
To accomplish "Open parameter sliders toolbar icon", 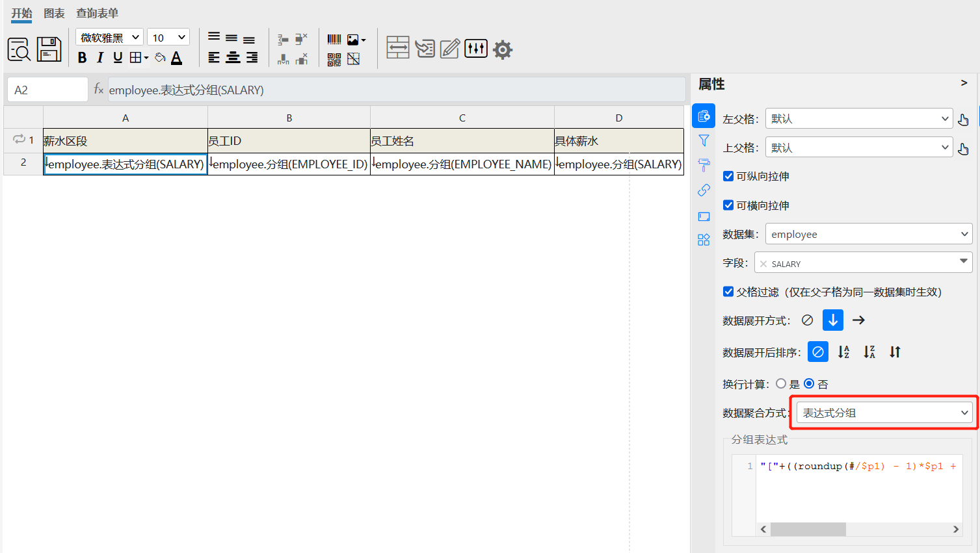I will 476,48.
